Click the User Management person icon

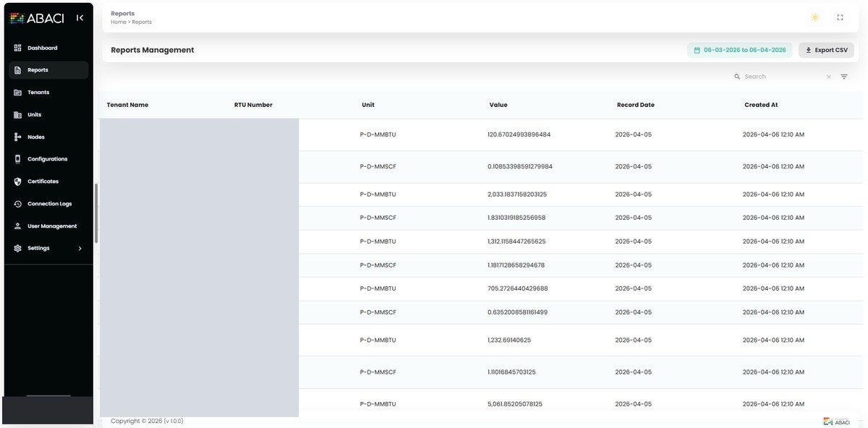point(17,226)
